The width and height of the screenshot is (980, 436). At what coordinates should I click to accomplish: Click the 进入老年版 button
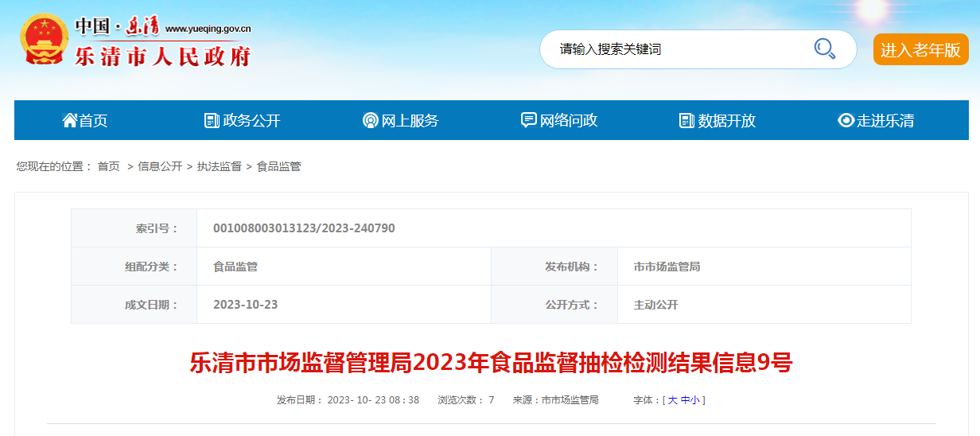pos(920,49)
